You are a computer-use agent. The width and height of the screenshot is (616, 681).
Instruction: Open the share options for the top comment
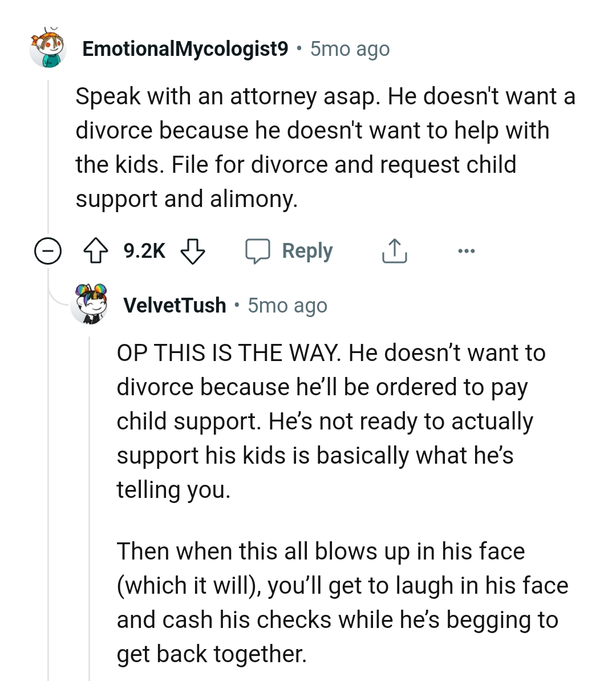tap(393, 250)
